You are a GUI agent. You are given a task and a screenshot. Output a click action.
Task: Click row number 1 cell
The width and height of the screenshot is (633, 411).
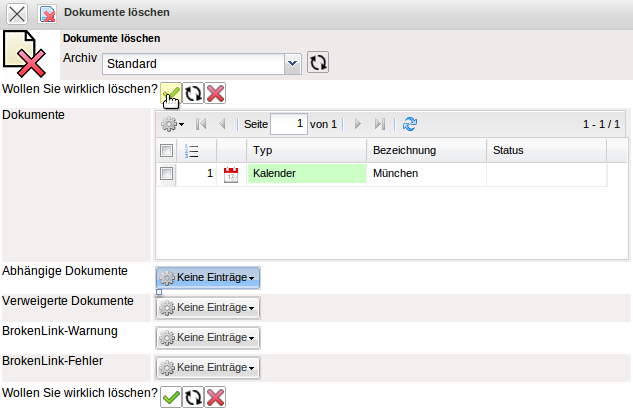point(196,174)
